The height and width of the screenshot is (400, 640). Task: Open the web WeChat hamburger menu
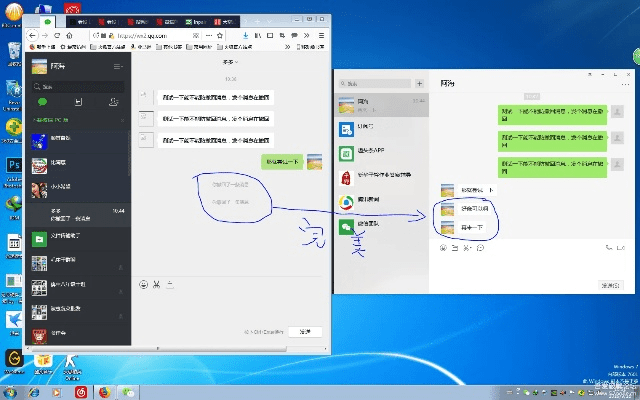[119, 66]
